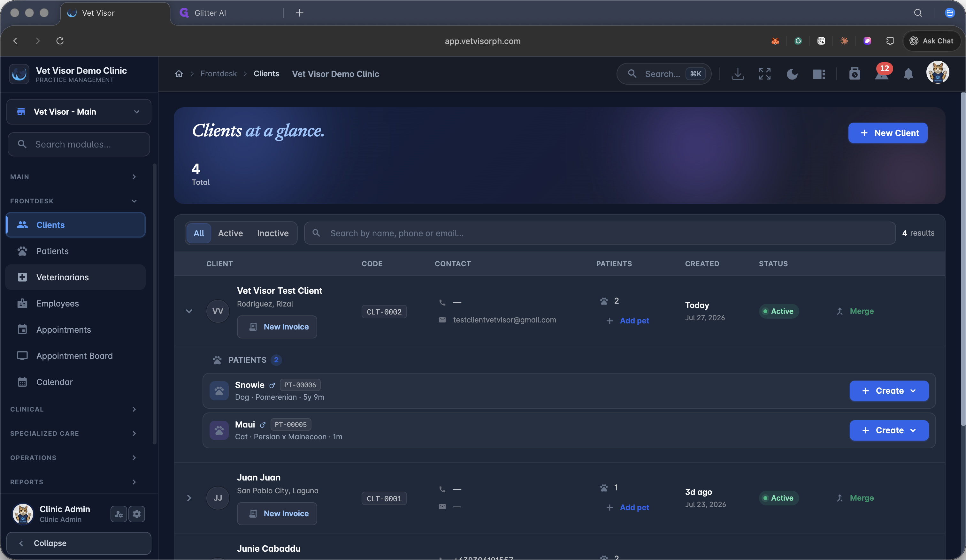
Task: Focus the Search modules field
Action: 79,144
